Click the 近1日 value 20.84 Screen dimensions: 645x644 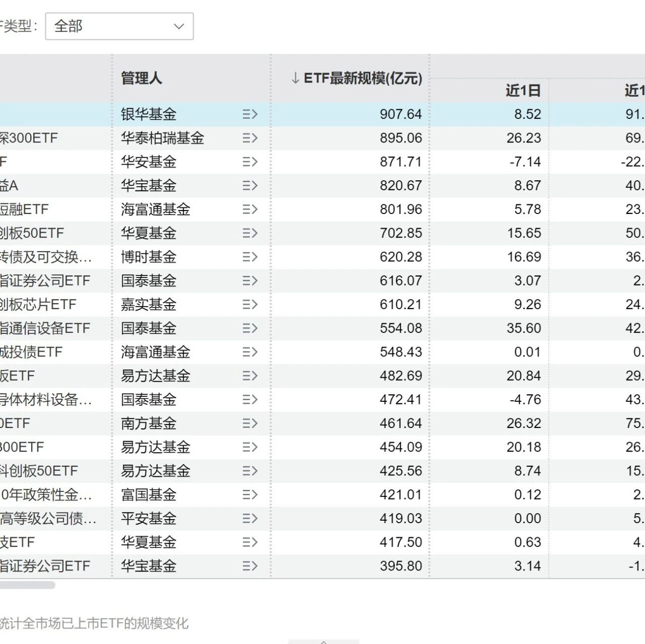(x=524, y=376)
